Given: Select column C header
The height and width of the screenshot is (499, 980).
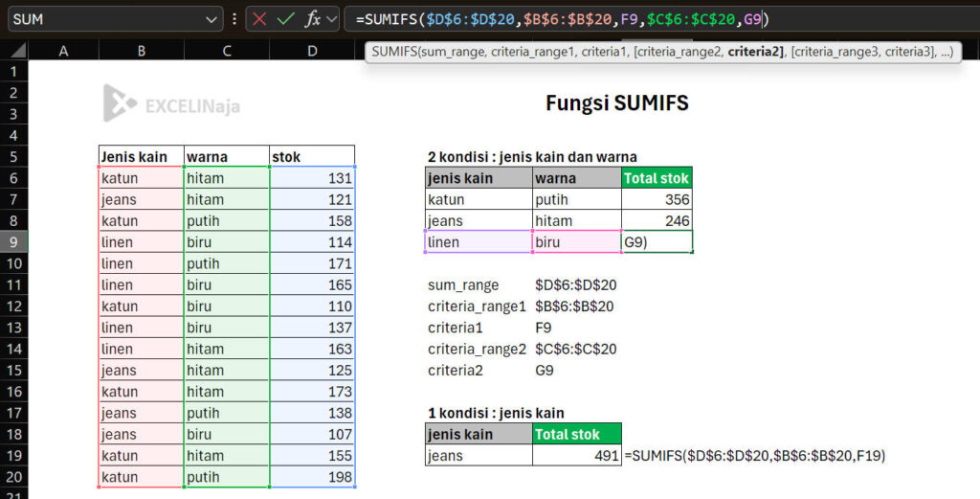Looking at the screenshot, I should point(226,51).
